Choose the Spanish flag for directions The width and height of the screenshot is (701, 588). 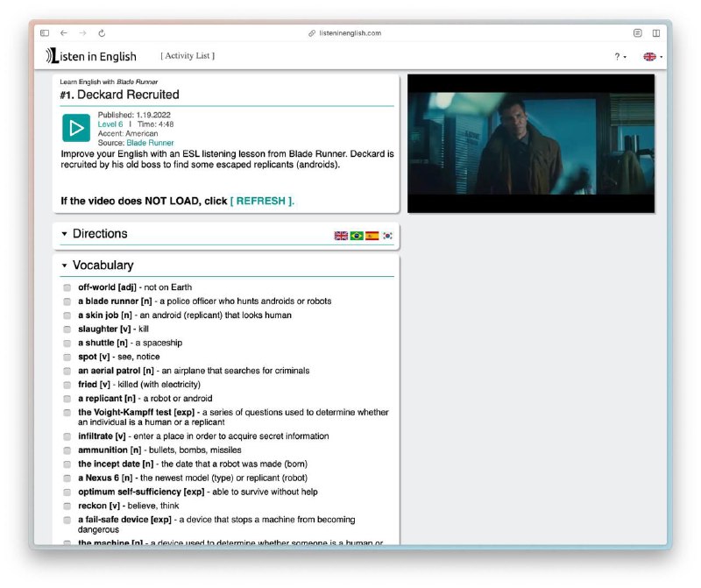pos(372,236)
